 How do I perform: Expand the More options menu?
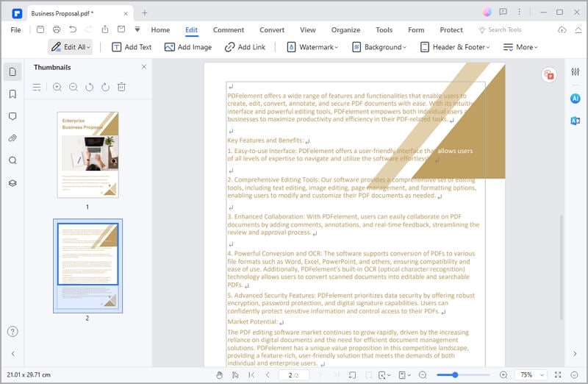(520, 47)
